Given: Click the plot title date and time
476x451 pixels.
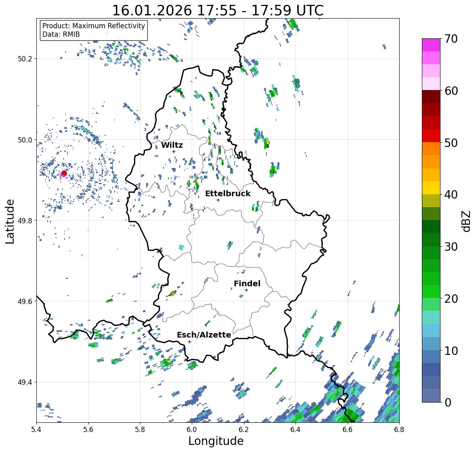Looking at the screenshot, I should 218,10.
